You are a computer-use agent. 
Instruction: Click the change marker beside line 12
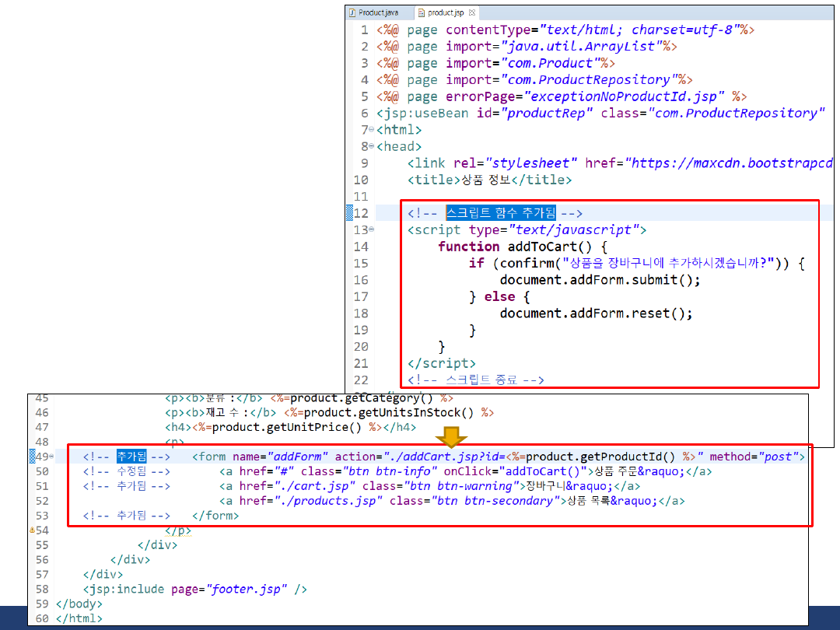(350, 213)
